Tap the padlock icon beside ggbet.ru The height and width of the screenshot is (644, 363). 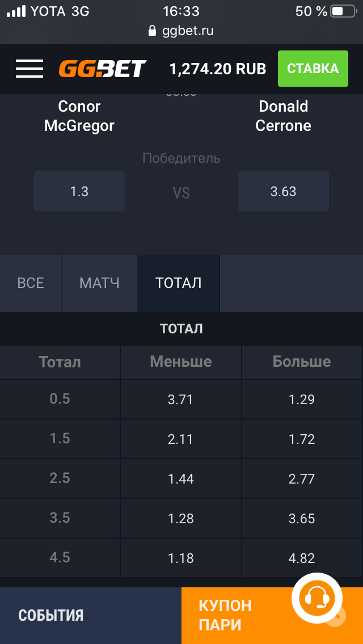coord(153,31)
